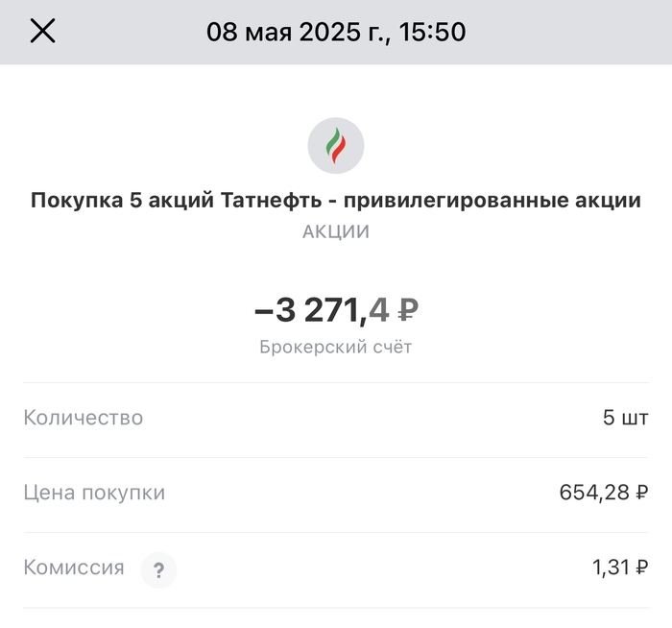Screen dimensions: 672x628
Task: Select the −3 271,4 ₽ total amount
Action: click(322, 309)
